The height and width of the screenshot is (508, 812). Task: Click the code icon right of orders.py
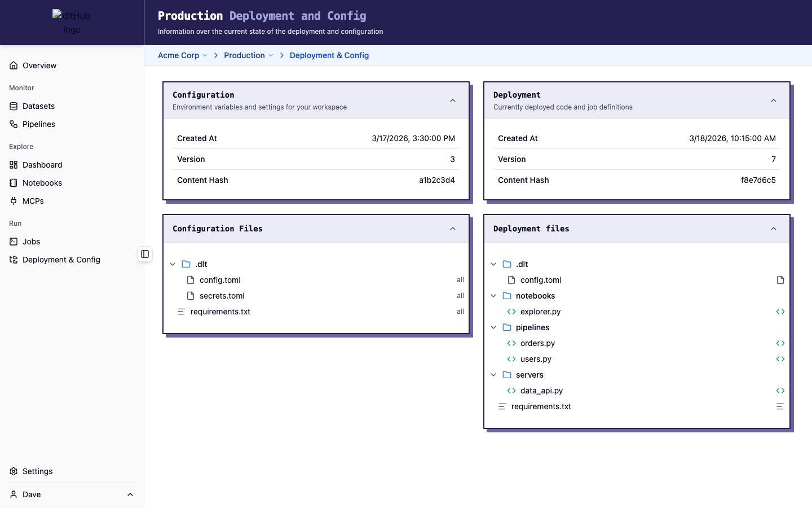tap(780, 343)
